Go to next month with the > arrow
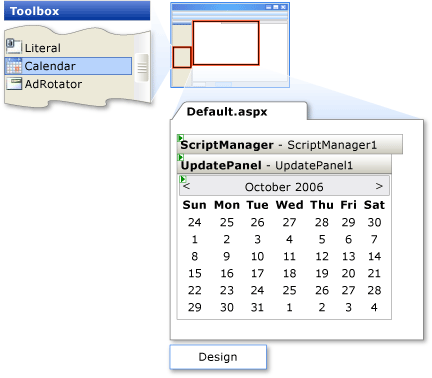Viewport: 432px width, 378px height. point(379,186)
